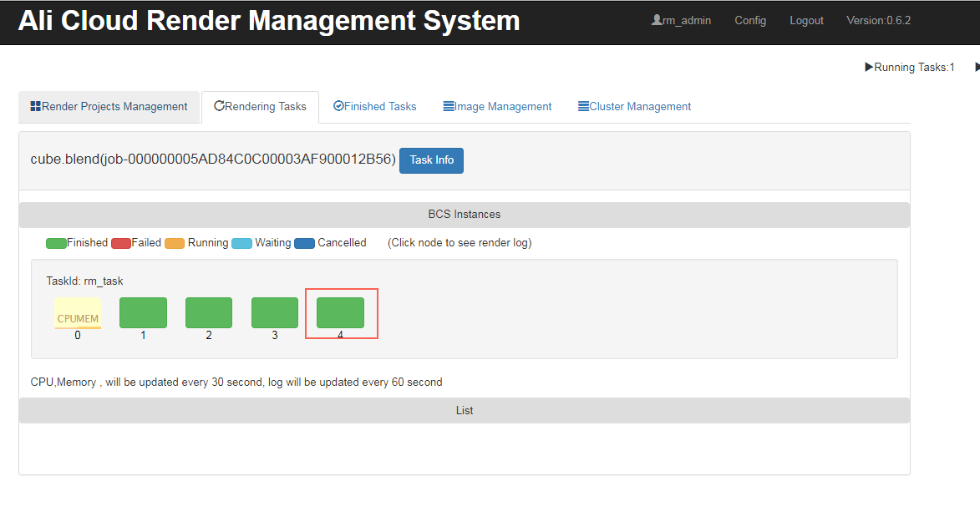Open render log for node 3
Screen dimensions: 980x532
(x=274, y=313)
